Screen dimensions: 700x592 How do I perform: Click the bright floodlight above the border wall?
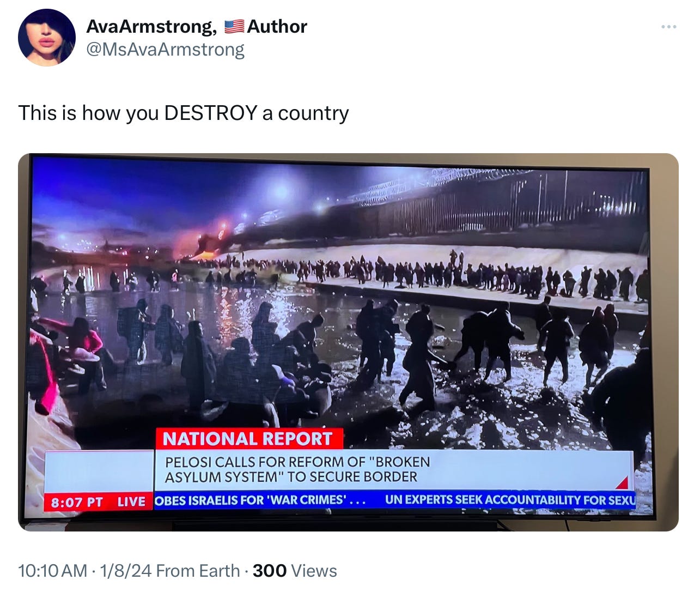point(281,191)
